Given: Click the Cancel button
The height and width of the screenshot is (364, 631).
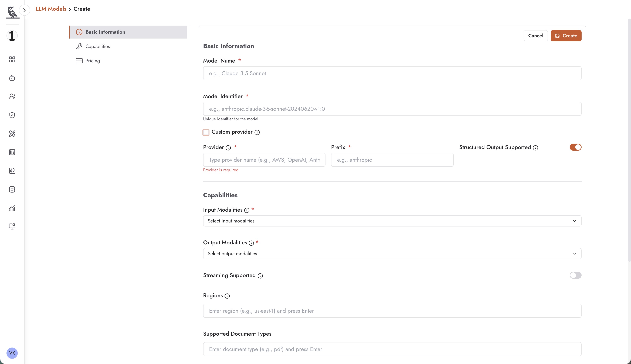Looking at the screenshot, I should click(536, 36).
